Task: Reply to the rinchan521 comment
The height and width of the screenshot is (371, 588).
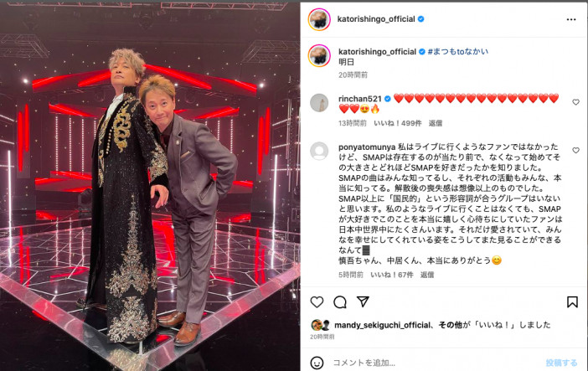Action: tap(436, 123)
